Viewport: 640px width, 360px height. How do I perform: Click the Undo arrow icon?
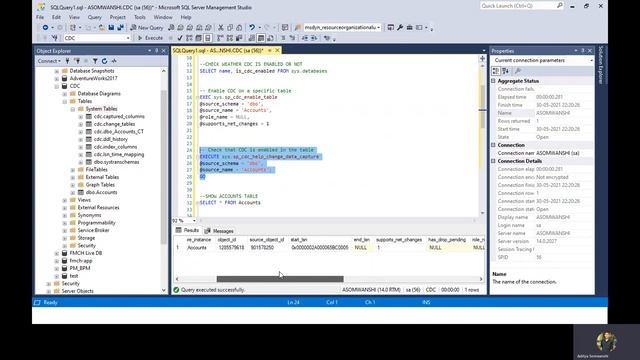[x=252, y=27]
